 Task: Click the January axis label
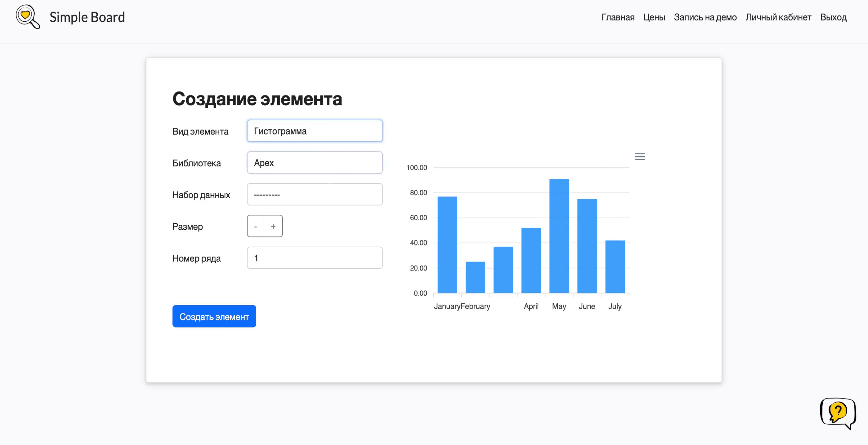447,306
